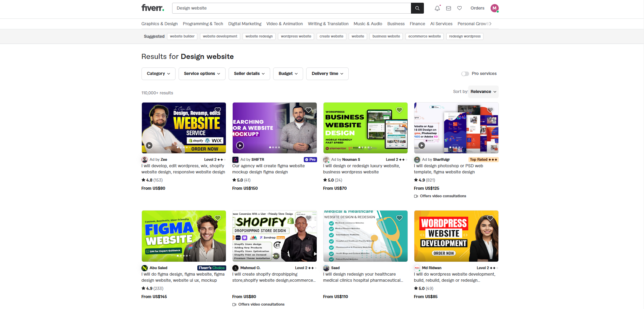Open the Business category
The width and height of the screenshot is (644, 309).
(x=396, y=24)
